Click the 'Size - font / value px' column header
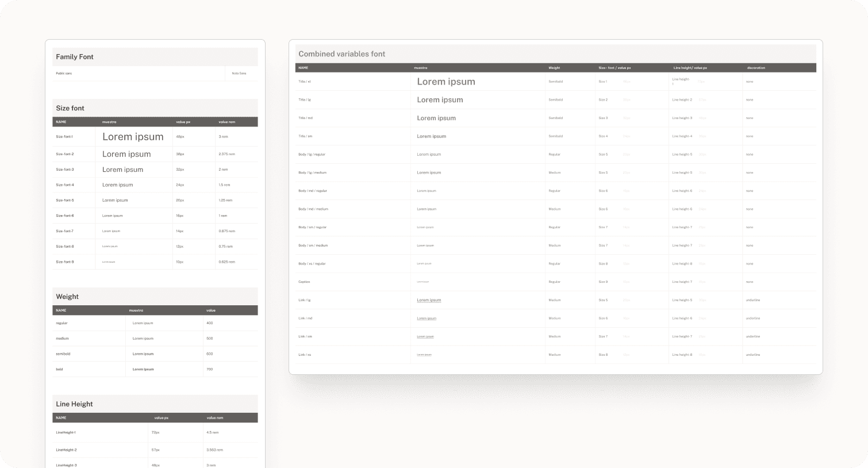The height and width of the screenshot is (468, 868). click(x=614, y=68)
